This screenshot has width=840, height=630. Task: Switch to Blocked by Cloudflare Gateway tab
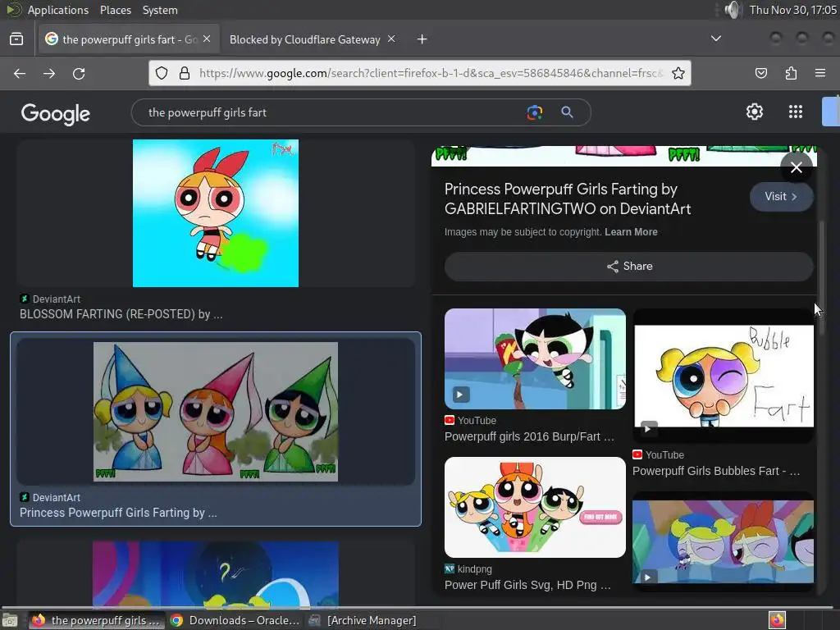pos(305,39)
